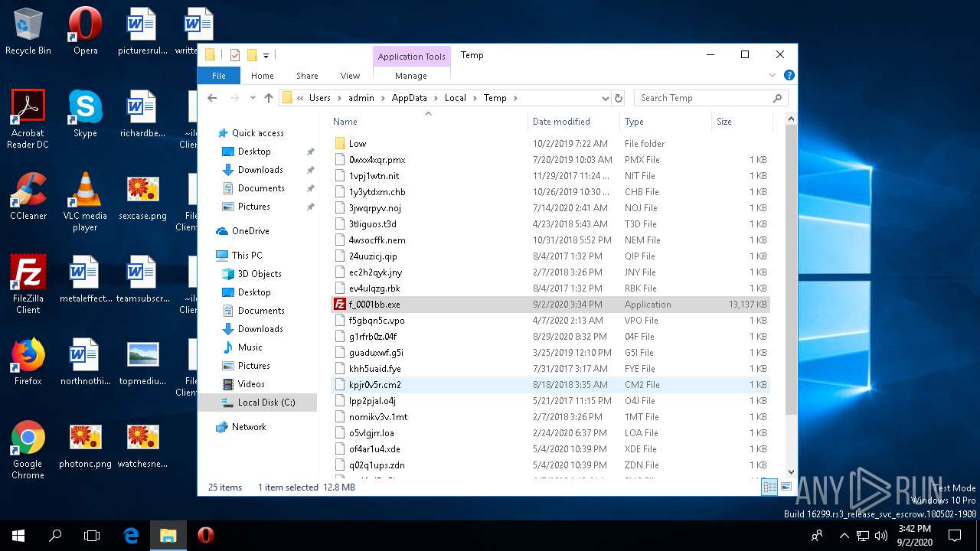Open 3D Objects in navigation pane
This screenshot has height=551, width=980.
pyautogui.click(x=260, y=274)
